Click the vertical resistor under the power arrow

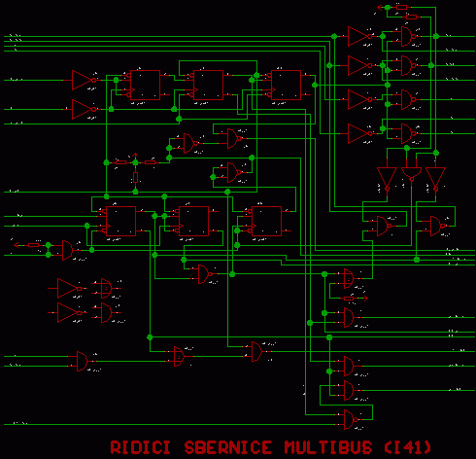(135, 177)
